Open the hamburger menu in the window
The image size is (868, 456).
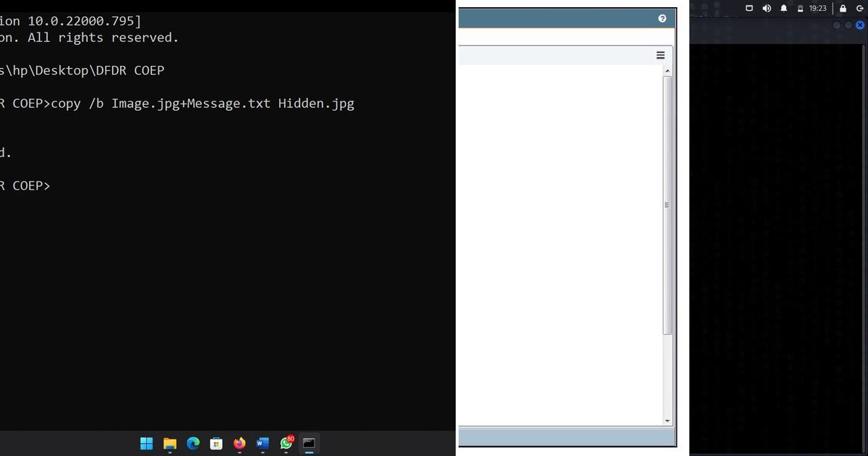(660, 55)
